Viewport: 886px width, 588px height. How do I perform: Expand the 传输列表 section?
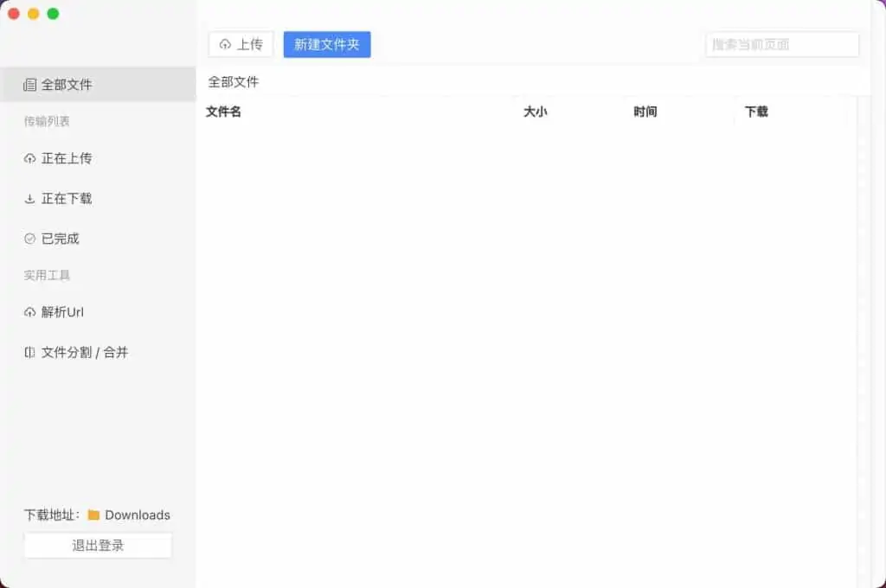46,120
